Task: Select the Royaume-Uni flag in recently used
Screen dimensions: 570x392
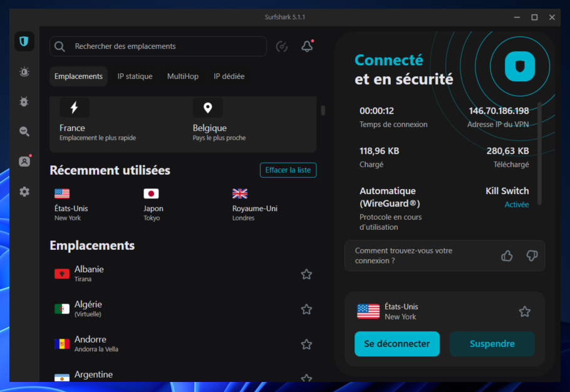Action: pyautogui.click(x=240, y=193)
